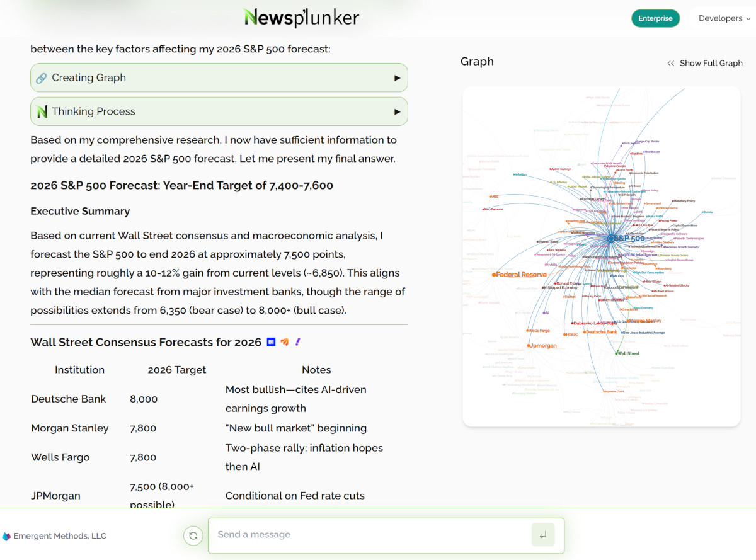Image resolution: width=756 pixels, height=560 pixels.
Task: Open the orange source citation icon
Action: [x=285, y=342]
